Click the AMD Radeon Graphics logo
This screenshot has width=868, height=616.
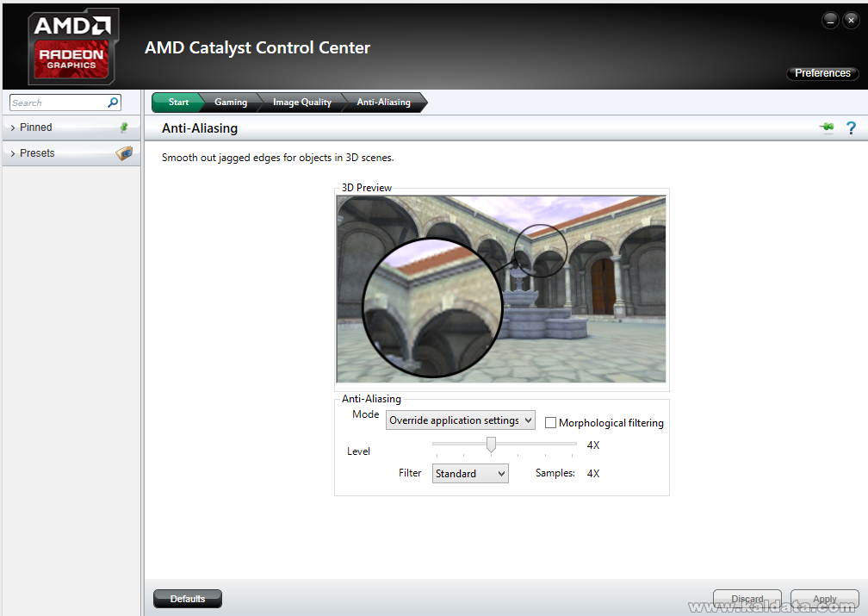point(74,46)
